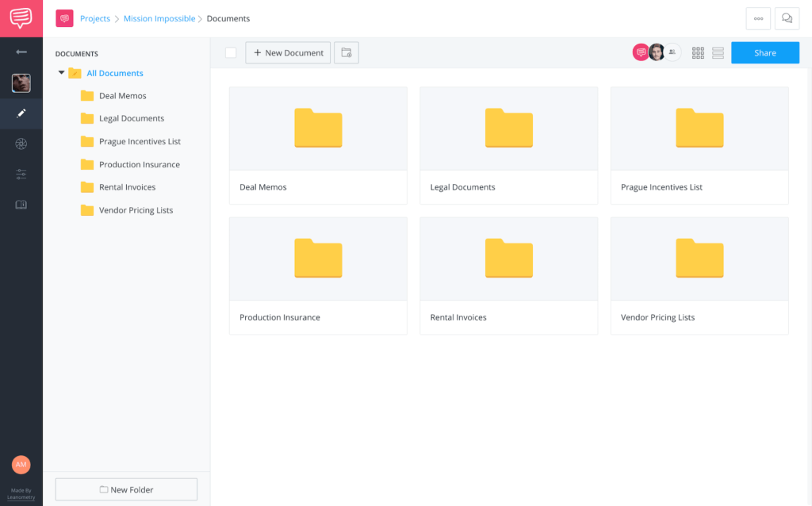Open Mission Impossible from the breadcrumb
Image resolution: width=812 pixels, height=506 pixels.
click(x=159, y=18)
